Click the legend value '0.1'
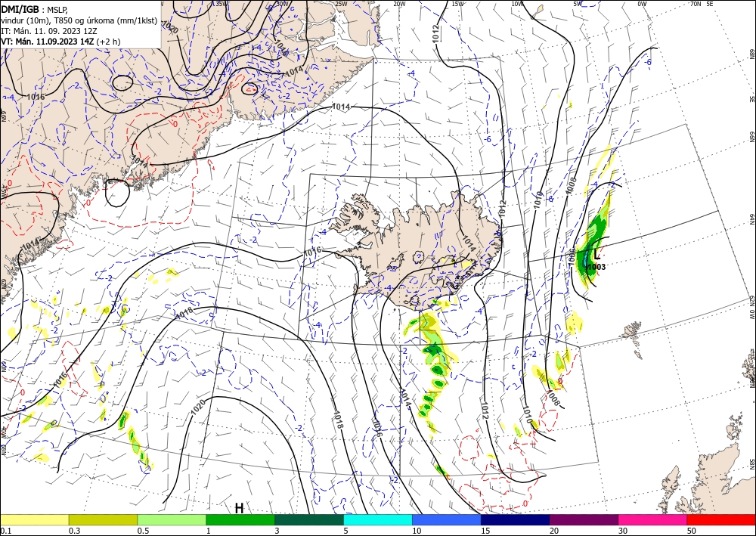This screenshot has height=536, width=756. point(5,531)
